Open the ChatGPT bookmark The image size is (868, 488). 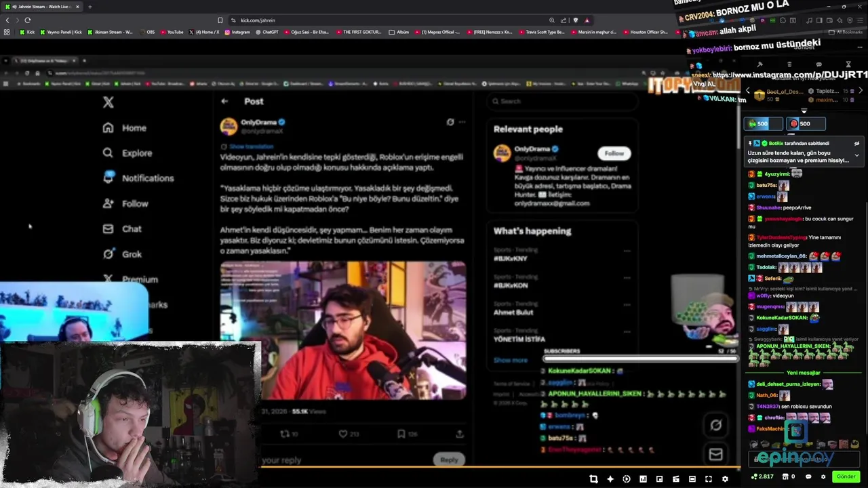[267, 32]
